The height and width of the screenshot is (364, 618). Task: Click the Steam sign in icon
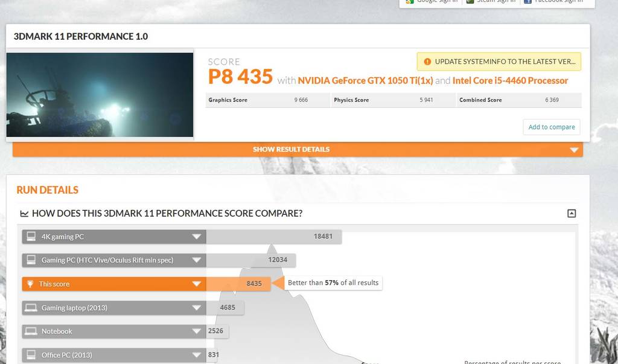pyautogui.click(x=470, y=2)
